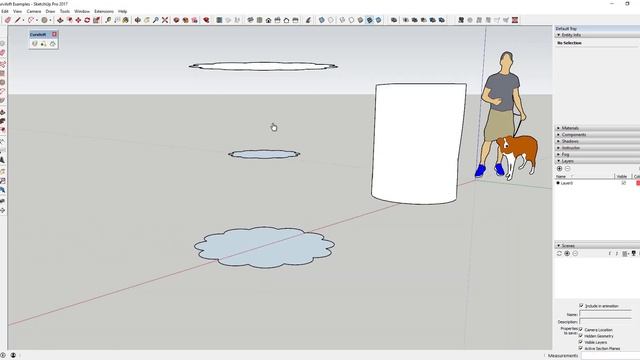
Task: Click the third Curviloft icon in floating toolbar
Action: tap(53, 44)
